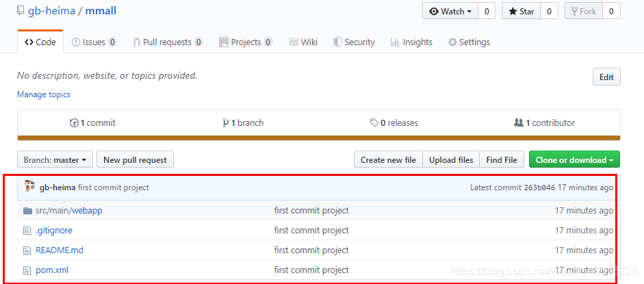Click the star icon in Star button

513,12
